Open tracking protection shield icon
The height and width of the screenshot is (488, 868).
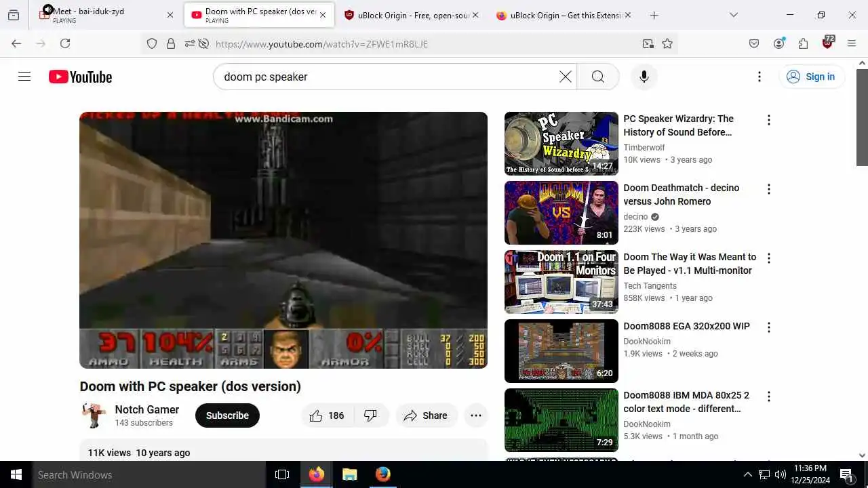pos(152,43)
